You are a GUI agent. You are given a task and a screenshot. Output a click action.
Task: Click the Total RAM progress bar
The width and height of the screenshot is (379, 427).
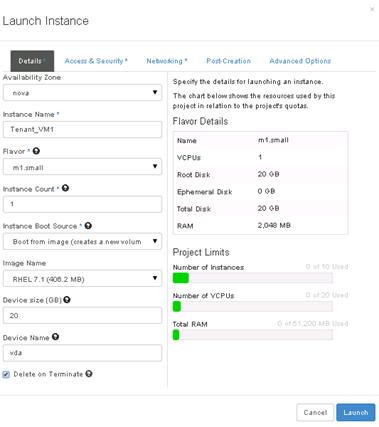pos(252,335)
